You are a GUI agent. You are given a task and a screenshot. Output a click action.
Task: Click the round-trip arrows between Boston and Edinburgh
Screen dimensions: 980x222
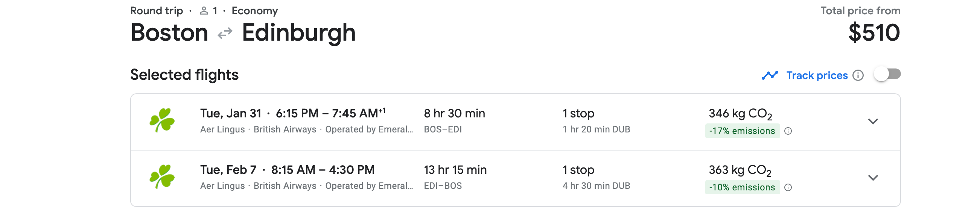click(x=225, y=33)
